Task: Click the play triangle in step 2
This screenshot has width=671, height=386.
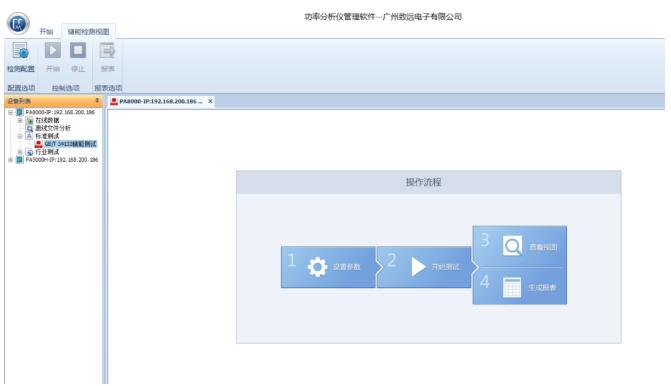Action: tap(418, 267)
